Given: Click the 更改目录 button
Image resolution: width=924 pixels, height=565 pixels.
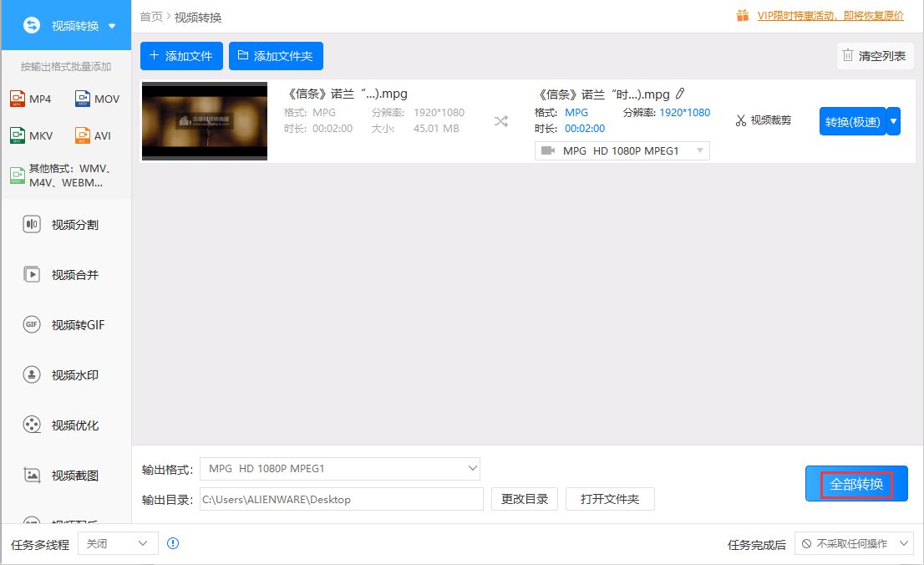Looking at the screenshot, I should pyautogui.click(x=525, y=500).
